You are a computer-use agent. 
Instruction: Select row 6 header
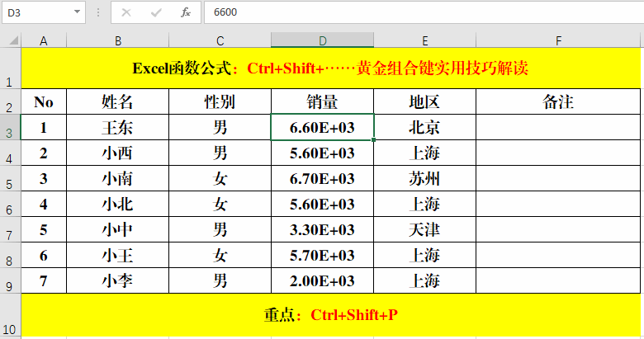(x=10, y=204)
